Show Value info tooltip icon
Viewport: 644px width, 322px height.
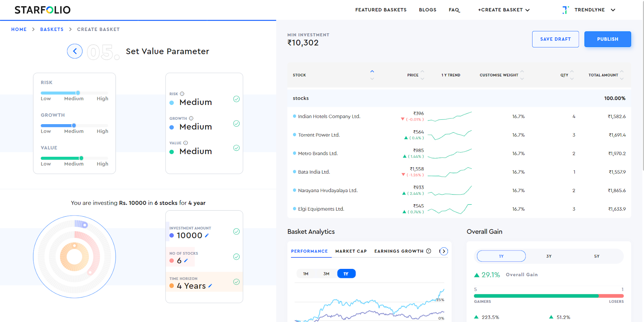click(186, 143)
